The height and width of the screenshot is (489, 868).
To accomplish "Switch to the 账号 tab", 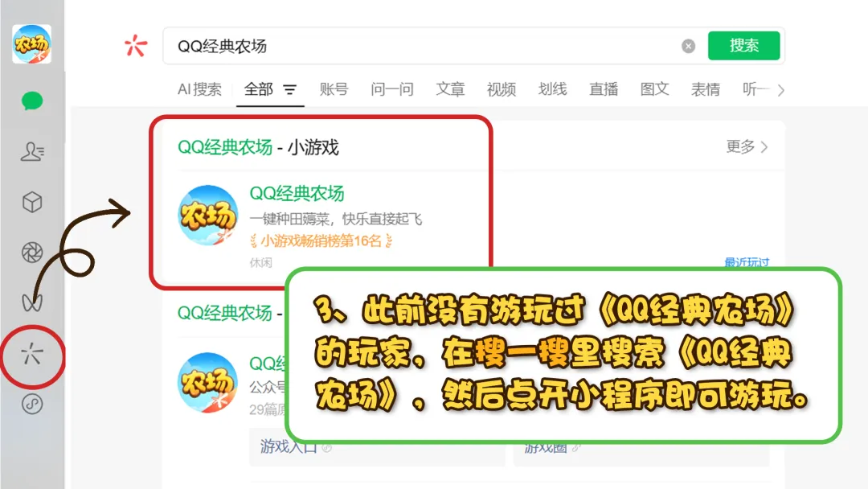I will tap(334, 89).
